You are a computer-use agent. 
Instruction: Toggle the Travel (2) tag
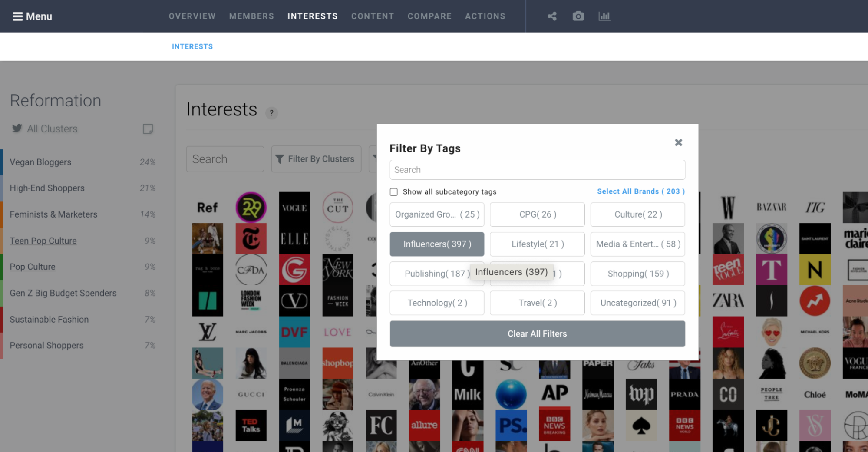[x=537, y=303]
